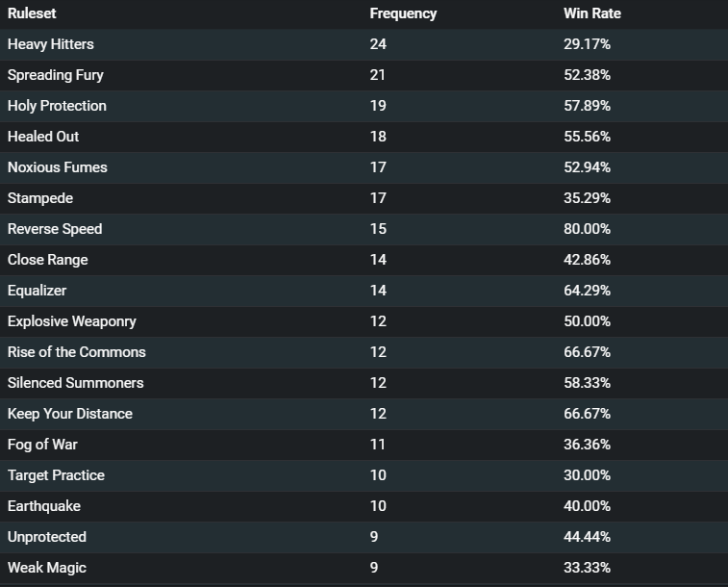Select the Stampede ruleset row
The image size is (728, 587).
(364, 198)
